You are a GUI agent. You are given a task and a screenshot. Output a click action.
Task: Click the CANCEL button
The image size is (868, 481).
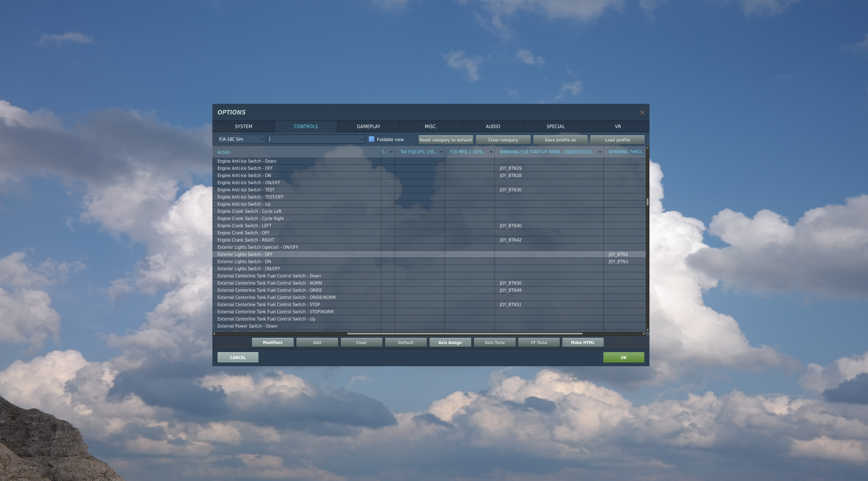[x=238, y=357]
